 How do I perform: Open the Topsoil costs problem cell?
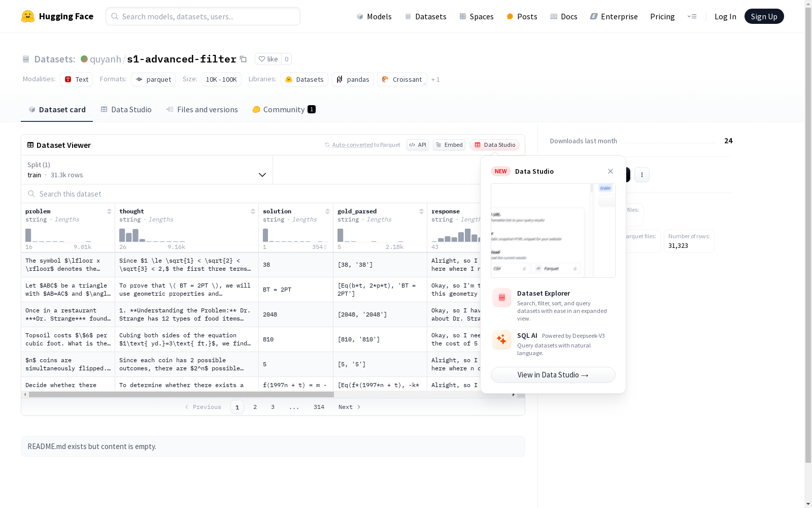click(x=68, y=339)
